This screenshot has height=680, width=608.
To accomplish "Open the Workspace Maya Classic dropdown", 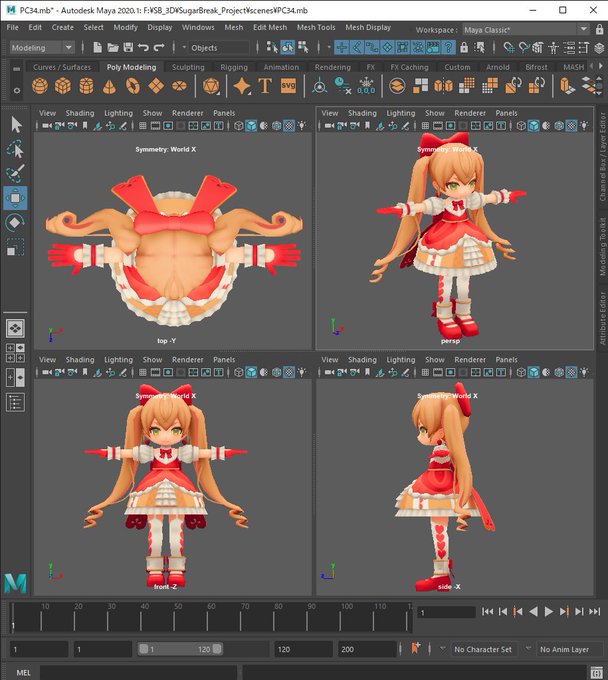I will click(526, 30).
